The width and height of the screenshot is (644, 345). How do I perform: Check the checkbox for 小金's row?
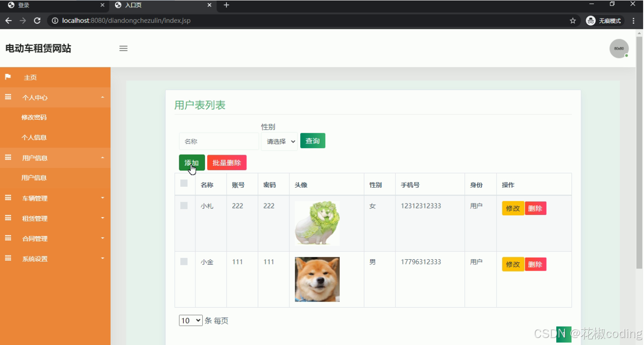coord(184,261)
